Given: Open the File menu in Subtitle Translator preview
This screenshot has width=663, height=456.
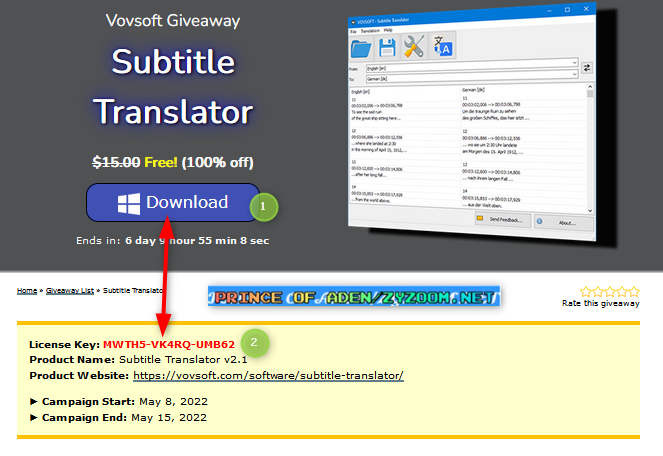Looking at the screenshot, I should point(353,32).
